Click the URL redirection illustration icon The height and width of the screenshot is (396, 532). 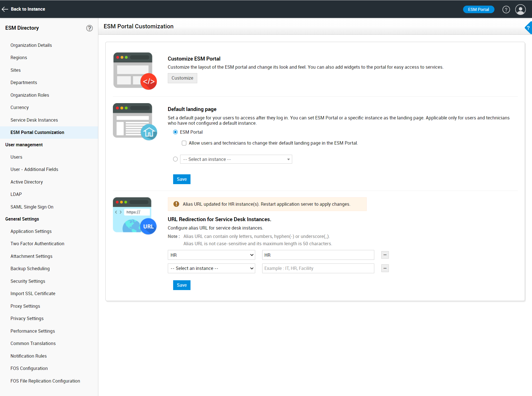point(135,216)
